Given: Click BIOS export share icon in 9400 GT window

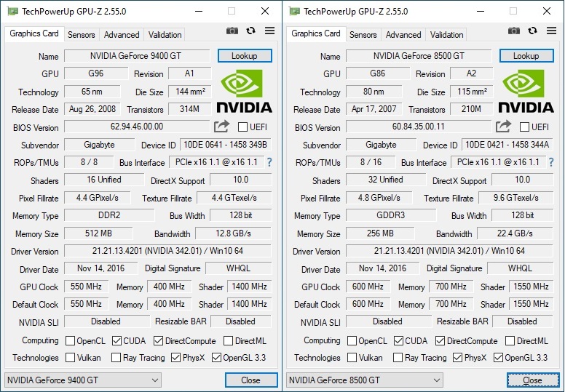Looking at the screenshot, I should pos(221,127).
